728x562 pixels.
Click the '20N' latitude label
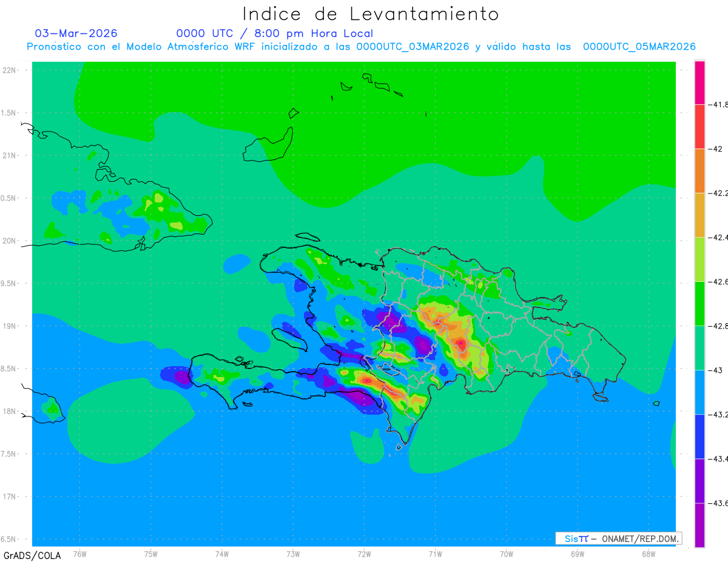click(10, 241)
